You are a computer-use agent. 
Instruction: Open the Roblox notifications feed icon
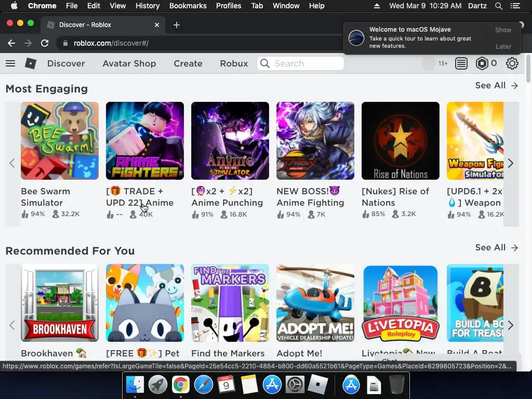461,63
